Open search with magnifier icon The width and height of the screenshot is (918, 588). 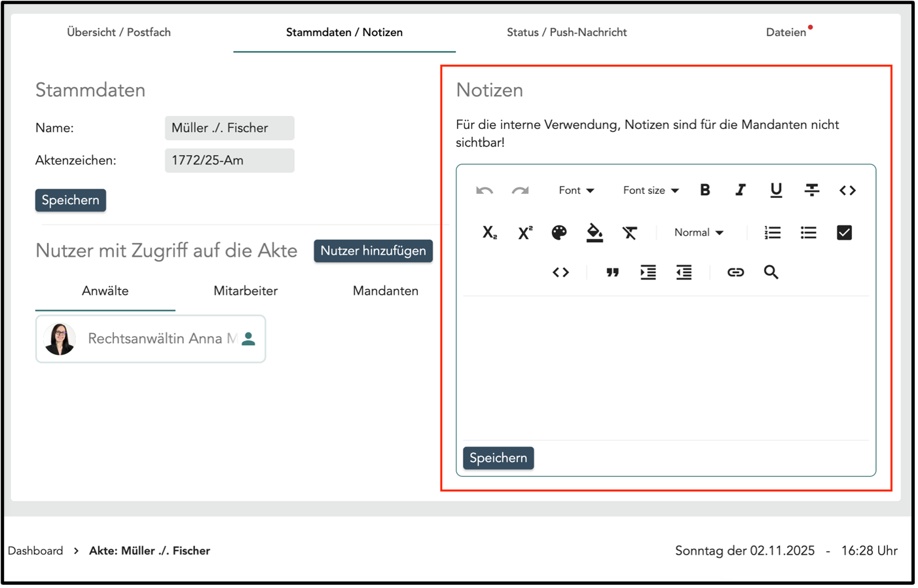pyautogui.click(x=771, y=272)
